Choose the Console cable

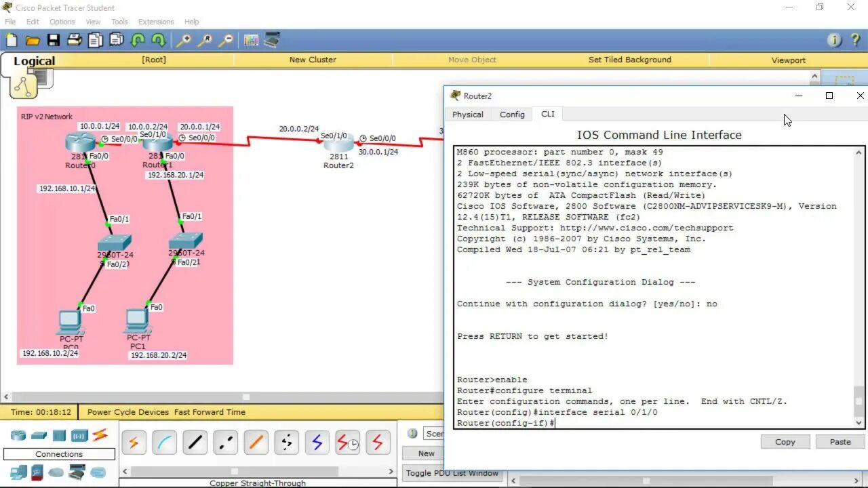point(164,443)
